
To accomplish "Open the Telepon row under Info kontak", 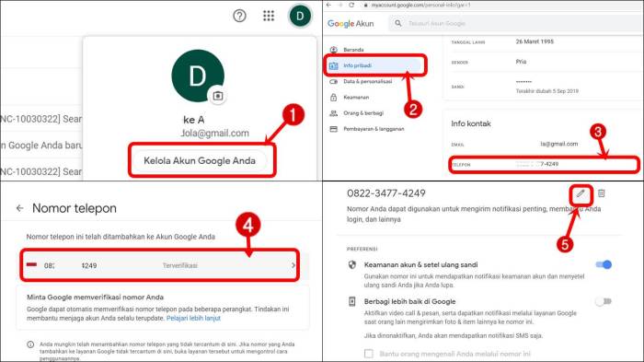I will pyautogui.click(x=545, y=164).
